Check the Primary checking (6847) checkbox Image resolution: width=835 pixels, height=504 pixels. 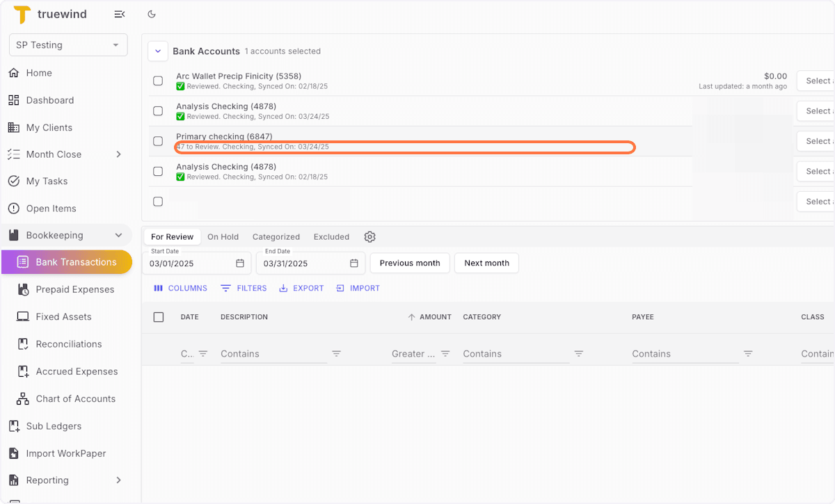click(158, 140)
